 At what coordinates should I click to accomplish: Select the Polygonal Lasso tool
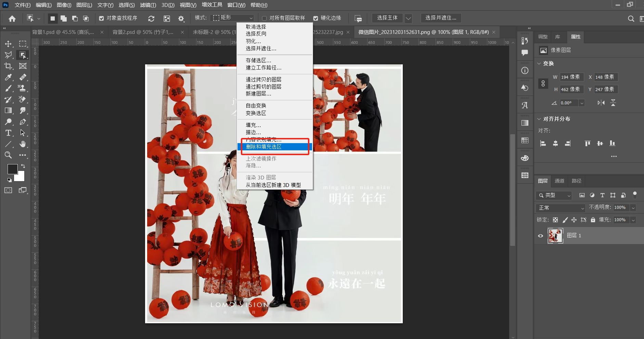tap(8, 55)
